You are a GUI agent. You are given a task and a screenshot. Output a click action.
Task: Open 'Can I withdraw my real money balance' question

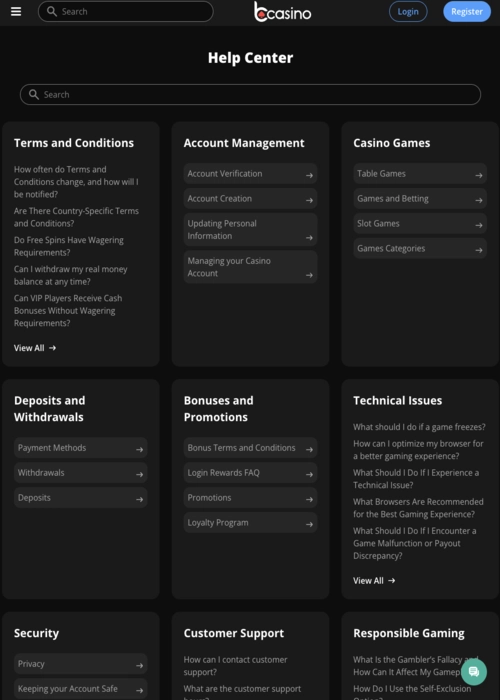click(71, 275)
